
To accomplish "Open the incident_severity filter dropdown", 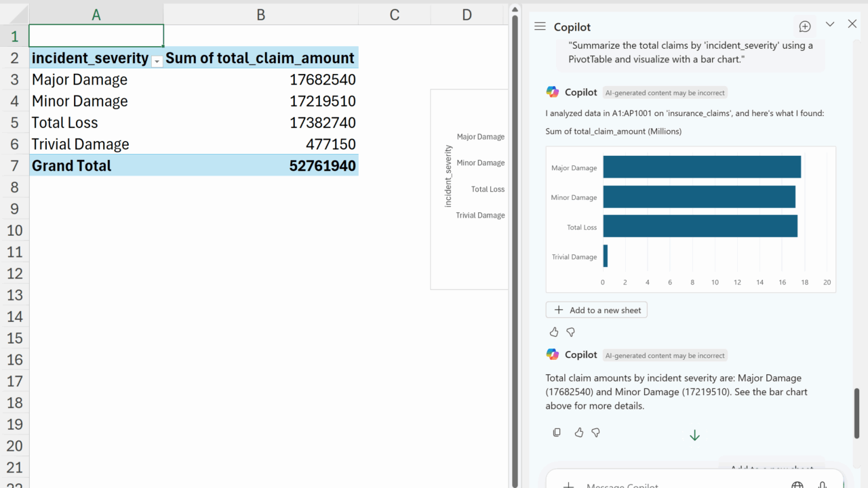I will point(157,61).
